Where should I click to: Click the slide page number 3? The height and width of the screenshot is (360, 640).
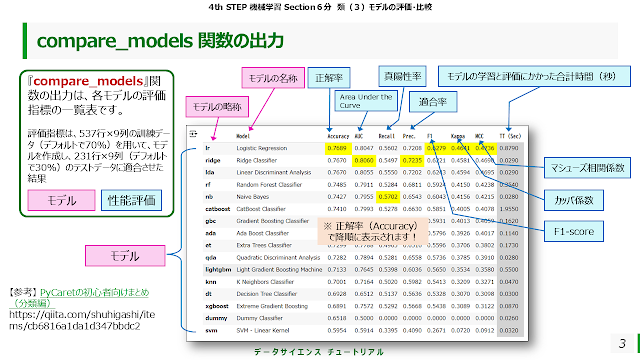point(622,344)
